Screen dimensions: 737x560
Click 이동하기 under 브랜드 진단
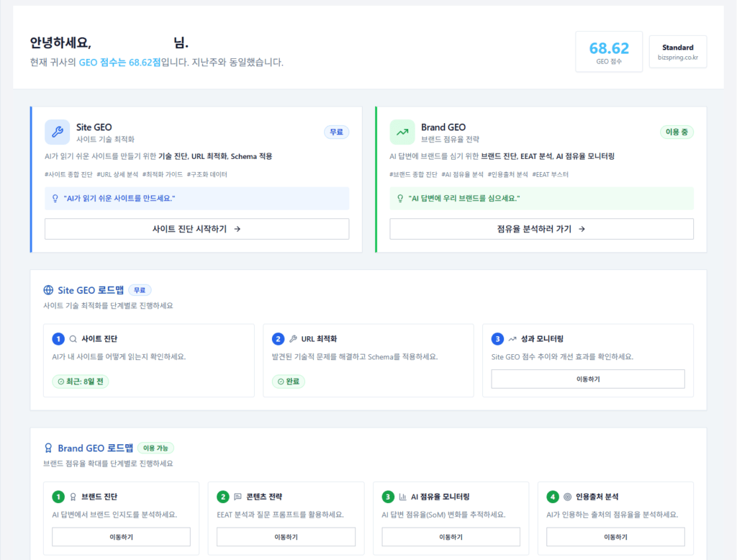point(121,536)
